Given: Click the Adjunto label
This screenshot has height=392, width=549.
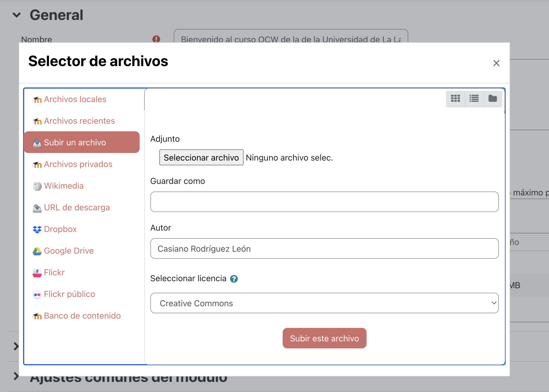Looking at the screenshot, I should [165, 139].
